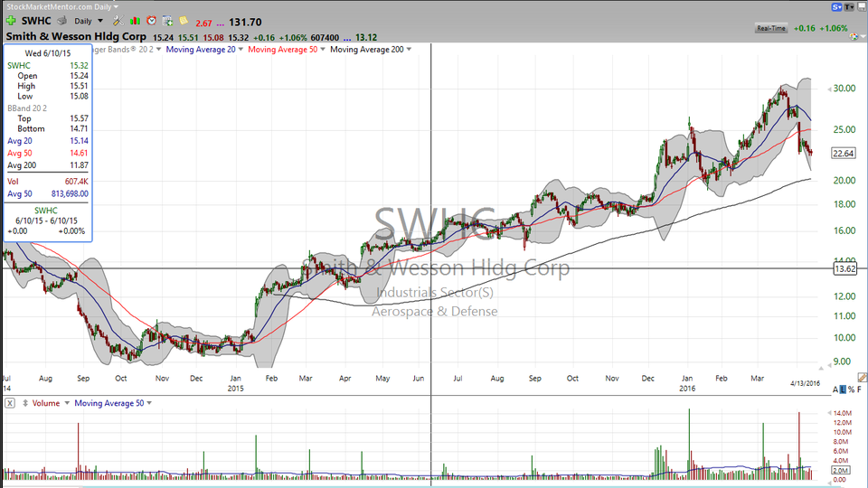Click the blue S dropdown icon

coord(836,7)
